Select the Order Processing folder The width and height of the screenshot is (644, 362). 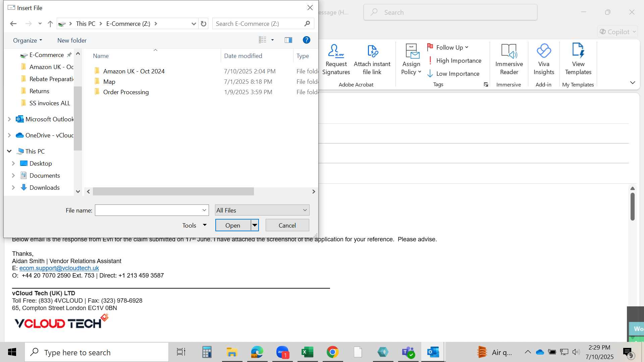(x=126, y=92)
